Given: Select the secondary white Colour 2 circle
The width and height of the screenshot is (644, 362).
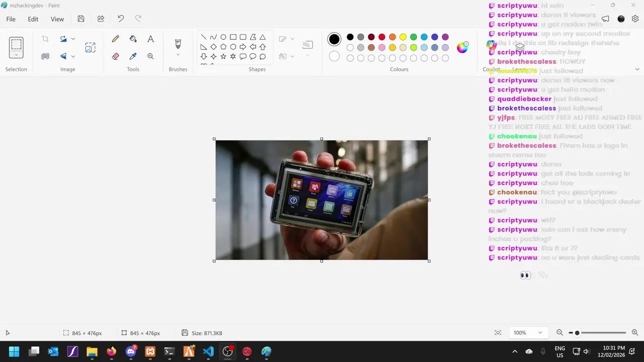Looking at the screenshot, I should 334,56.
